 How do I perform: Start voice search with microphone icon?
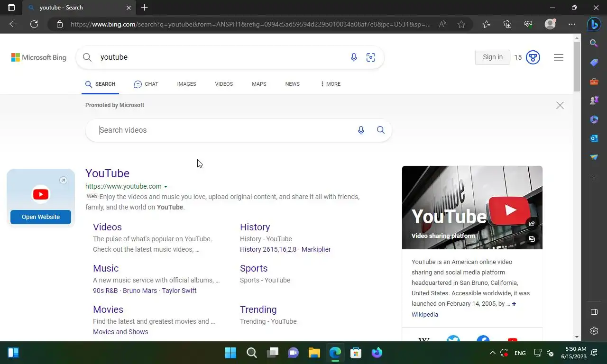pyautogui.click(x=354, y=57)
